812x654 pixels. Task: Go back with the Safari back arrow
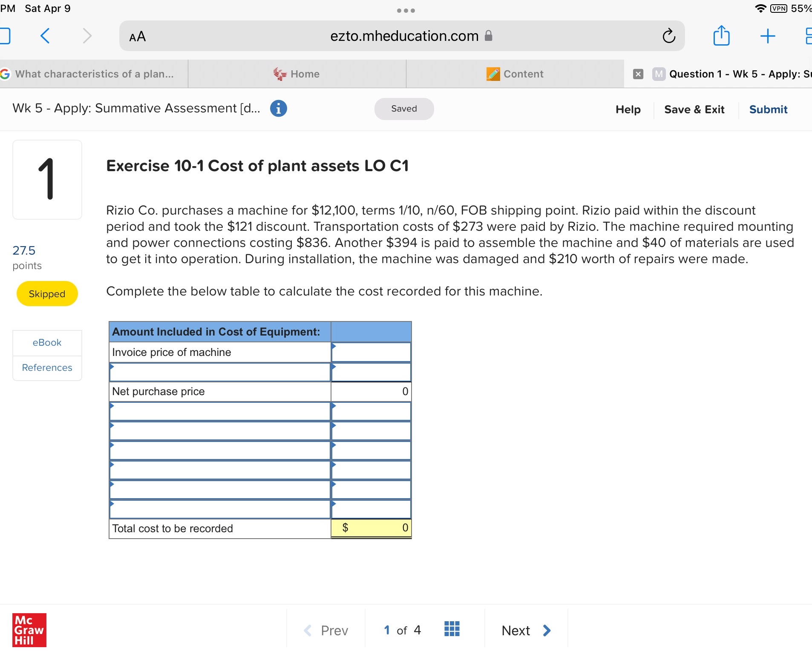[45, 36]
